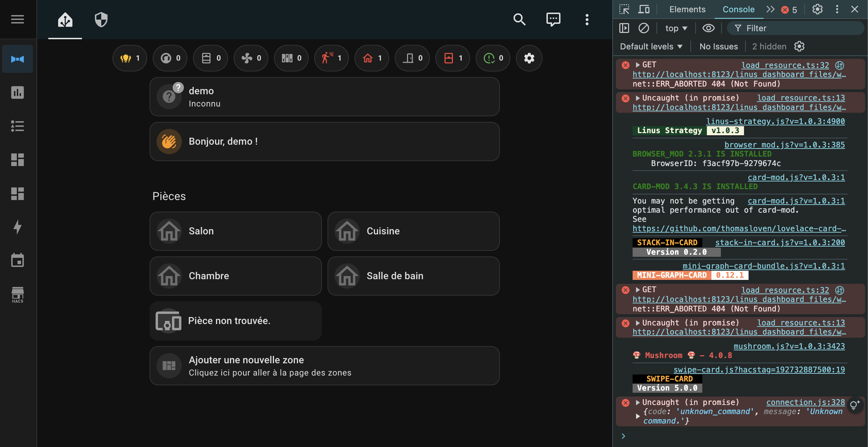Open the assistant chat bubble icon
This screenshot has height=447, width=868.
tap(553, 20)
